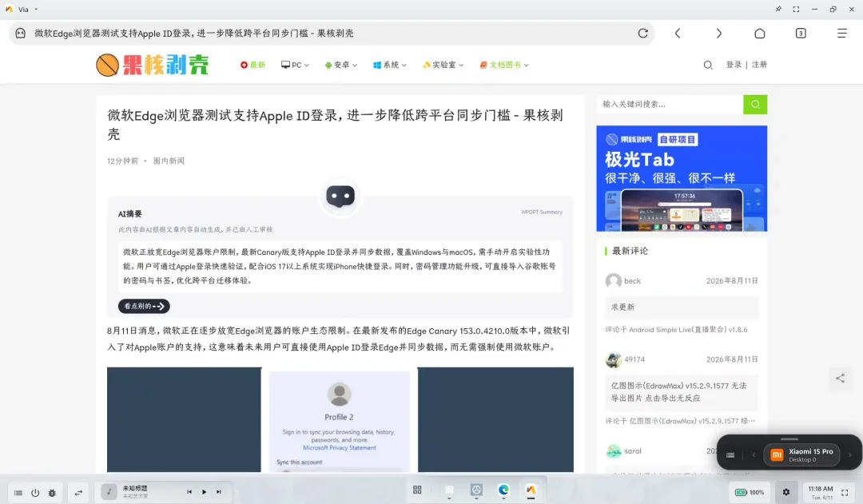This screenshot has width=863, height=504.
Task: Click the 未知标题 music note thumbnail
Action: (109, 492)
